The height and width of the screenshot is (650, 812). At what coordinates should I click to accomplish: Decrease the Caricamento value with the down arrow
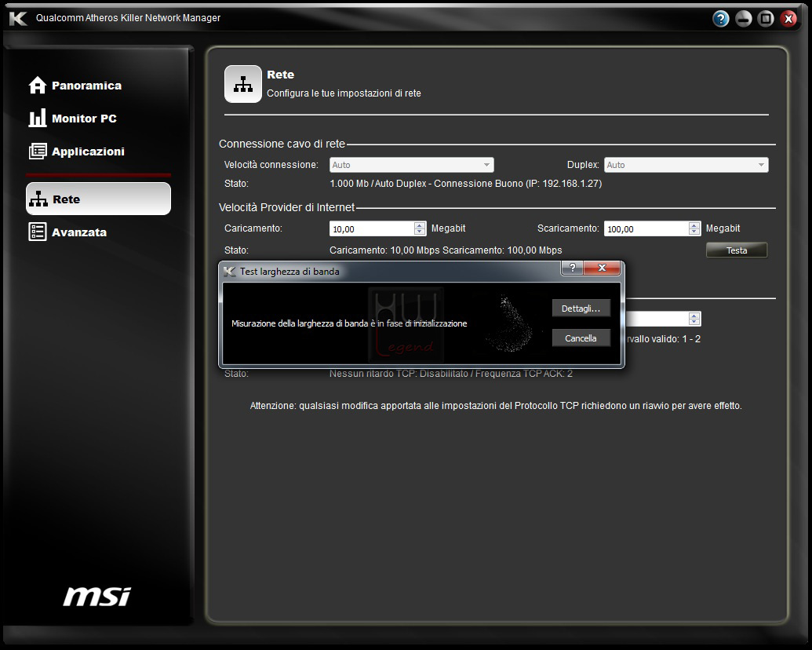[x=420, y=232]
